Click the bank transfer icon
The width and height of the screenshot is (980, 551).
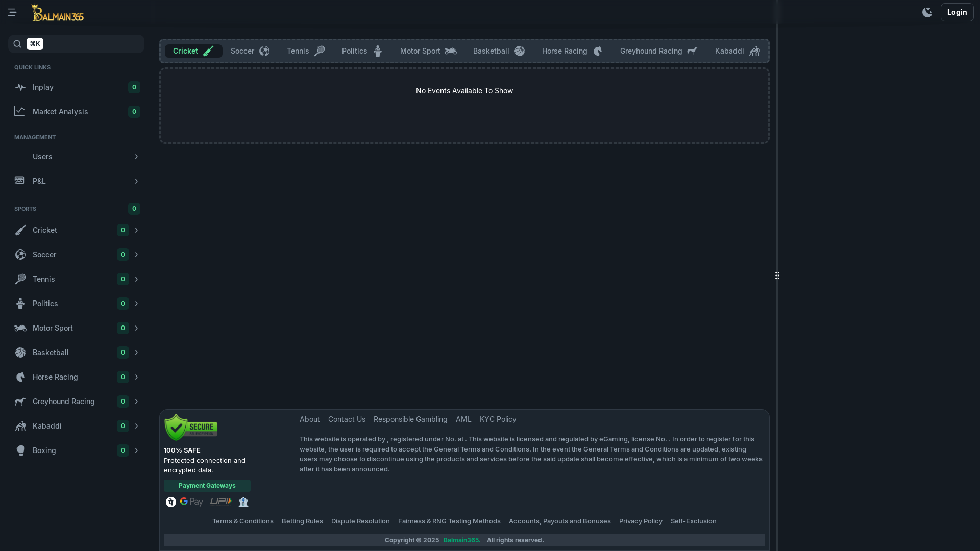(x=243, y=502)
